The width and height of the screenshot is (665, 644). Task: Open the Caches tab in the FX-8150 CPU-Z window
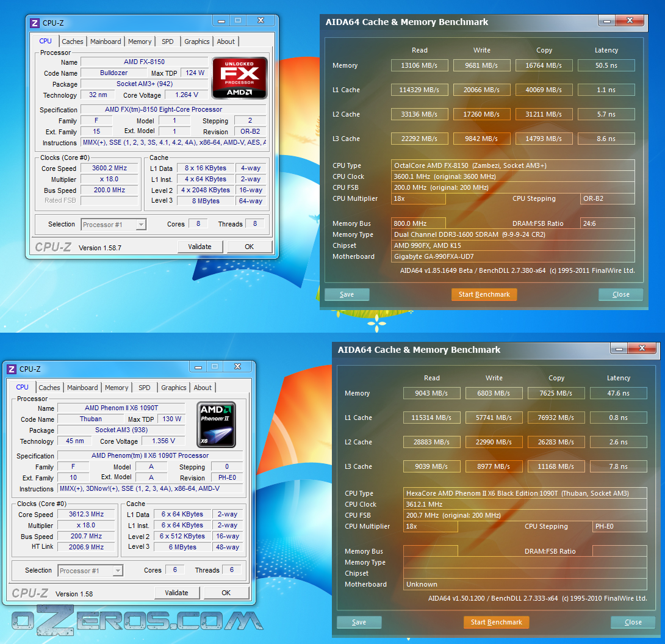73,42
